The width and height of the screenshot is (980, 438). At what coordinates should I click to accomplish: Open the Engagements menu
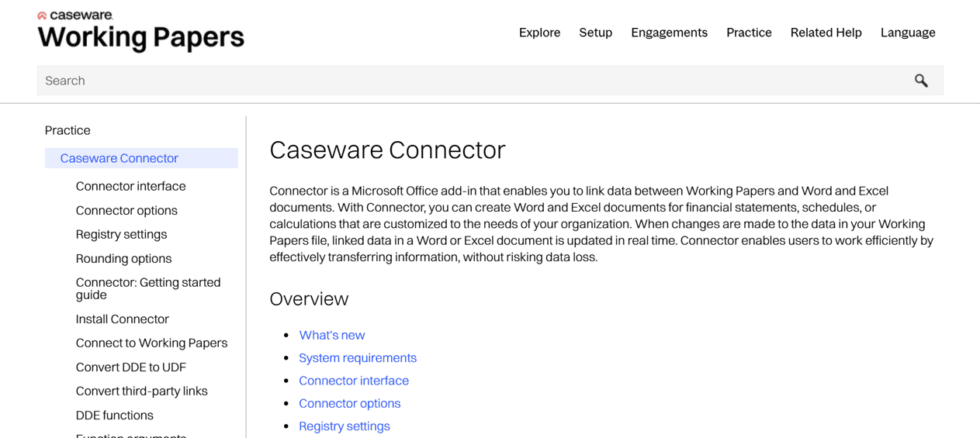pos(669,33)
